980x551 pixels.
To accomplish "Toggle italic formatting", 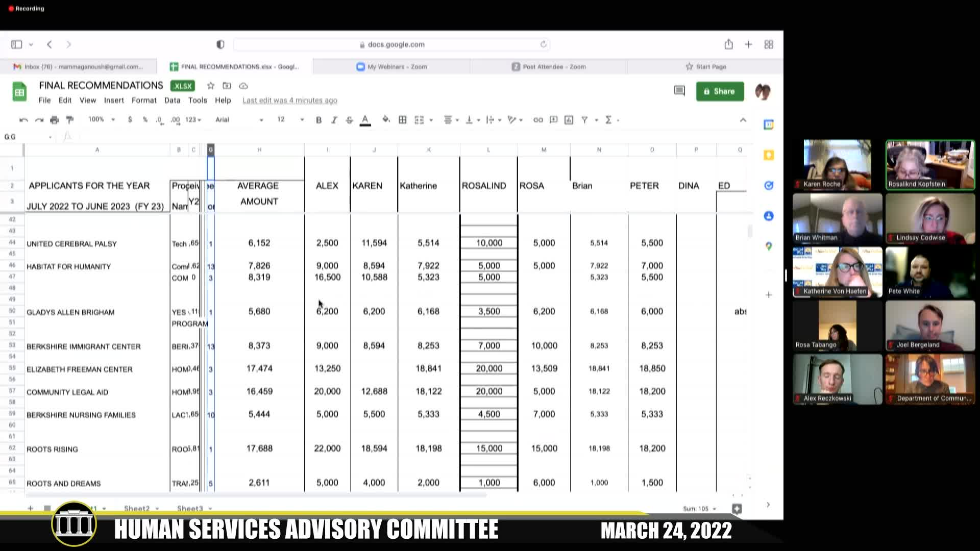I will click(334, 120).
